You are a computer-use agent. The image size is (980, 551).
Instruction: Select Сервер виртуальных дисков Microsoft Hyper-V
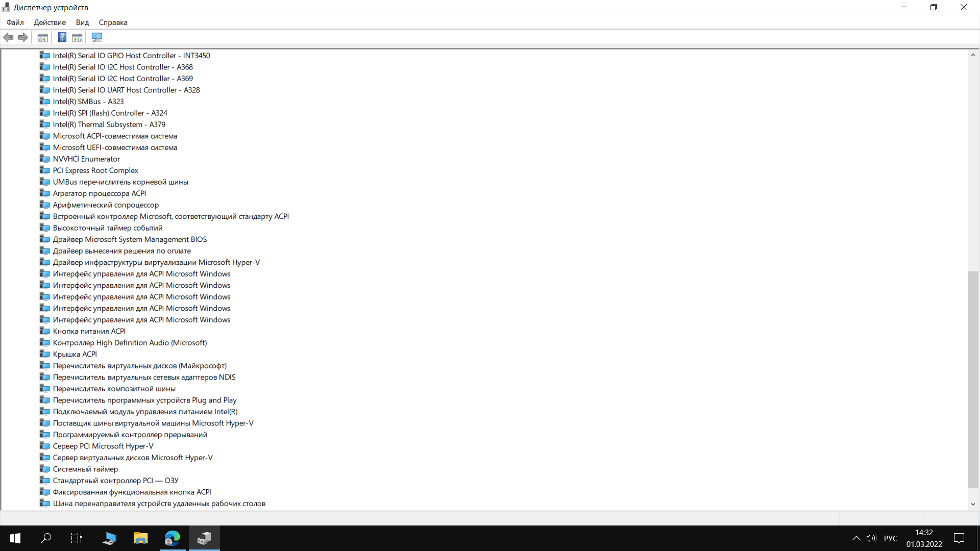[x=133, y=457]
